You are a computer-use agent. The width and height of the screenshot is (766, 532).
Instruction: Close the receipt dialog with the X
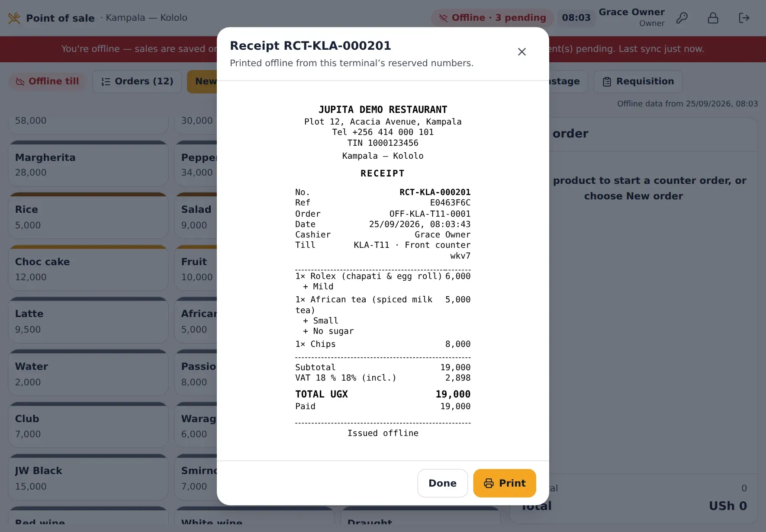522,52
